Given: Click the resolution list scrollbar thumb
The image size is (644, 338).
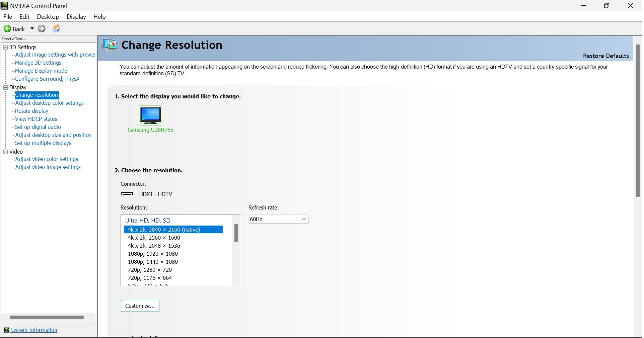Looking at the screenshot, I should 236,233.
